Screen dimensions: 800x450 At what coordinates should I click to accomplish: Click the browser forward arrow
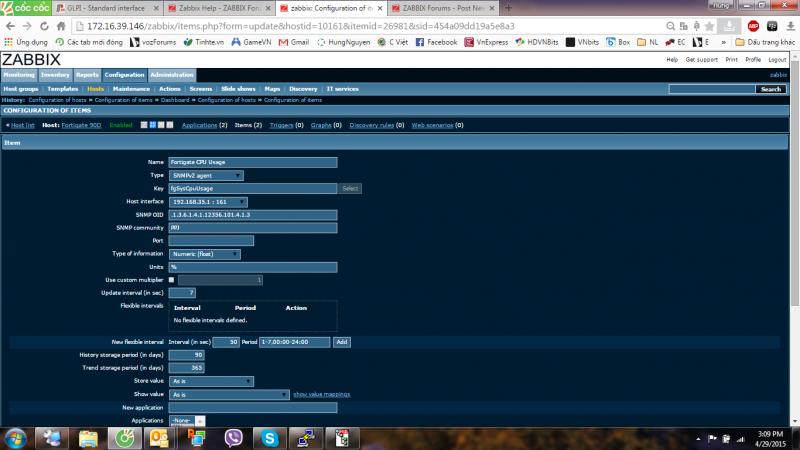click(x=27, y=26)
